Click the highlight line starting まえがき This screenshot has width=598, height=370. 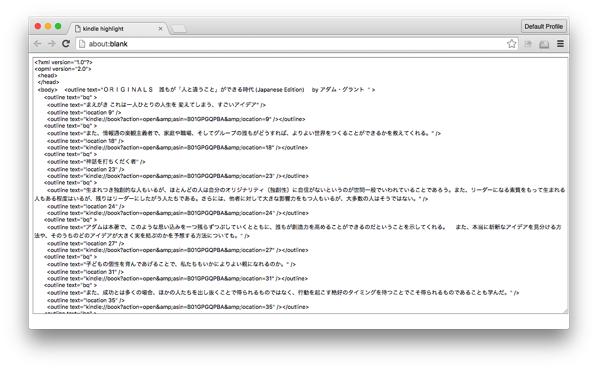(156, 105)
